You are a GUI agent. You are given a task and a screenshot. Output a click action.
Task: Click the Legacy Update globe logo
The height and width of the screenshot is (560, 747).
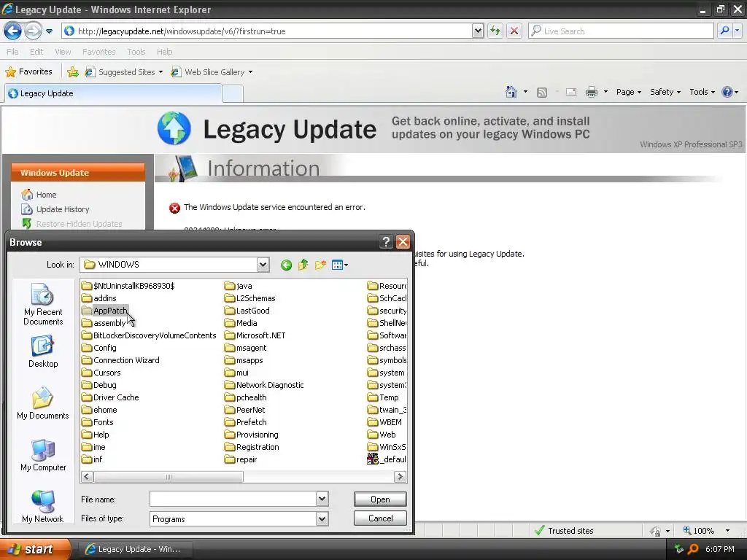(x=174, y=128)
